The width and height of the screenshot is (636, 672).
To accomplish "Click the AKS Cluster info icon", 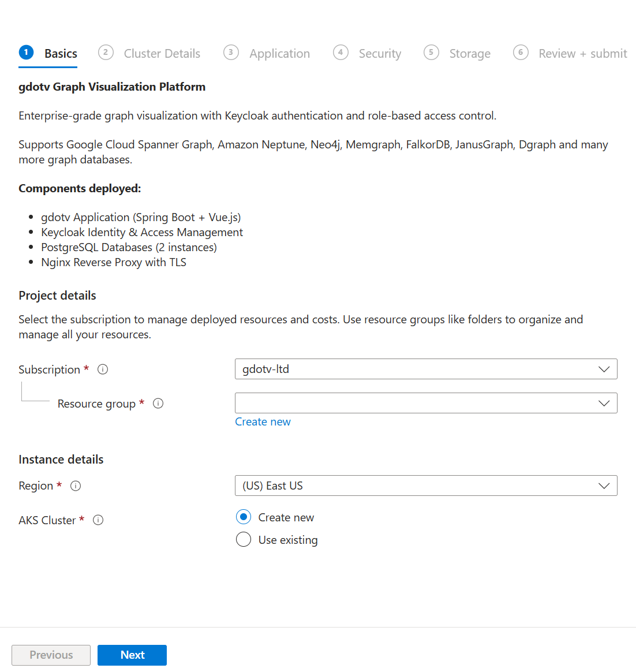I will coord(98,520).
